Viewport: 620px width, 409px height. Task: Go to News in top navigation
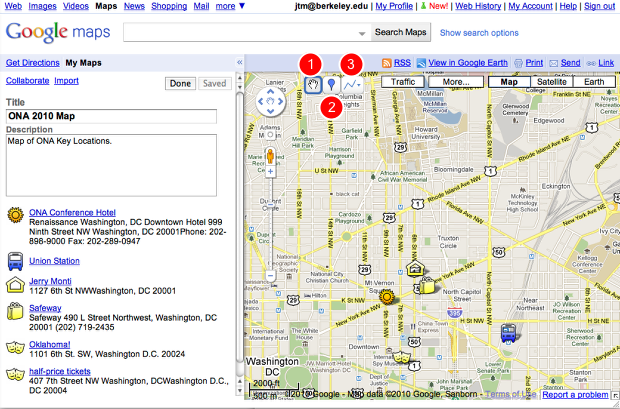click(134, 6)
